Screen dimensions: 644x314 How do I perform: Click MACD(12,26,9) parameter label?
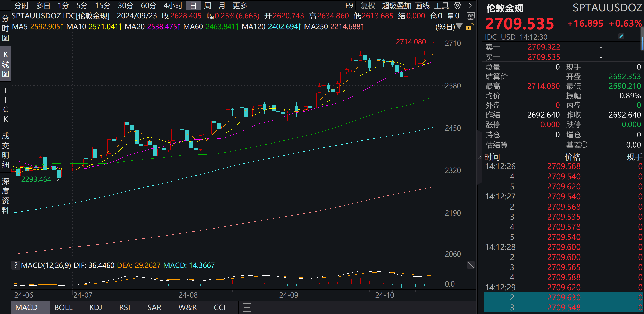(x=46, y=265)
